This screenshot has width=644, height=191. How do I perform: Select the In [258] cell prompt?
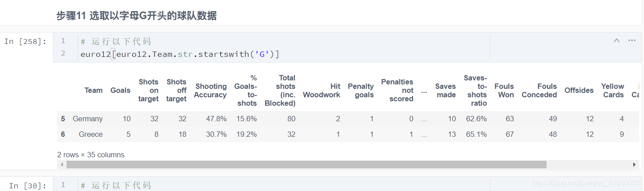[x=25, y=41]
